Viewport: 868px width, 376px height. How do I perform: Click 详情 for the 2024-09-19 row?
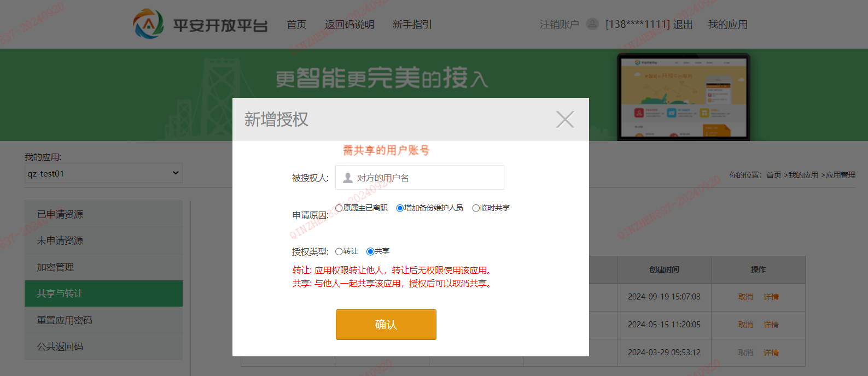pyautogui.click(x=771, y=297)
